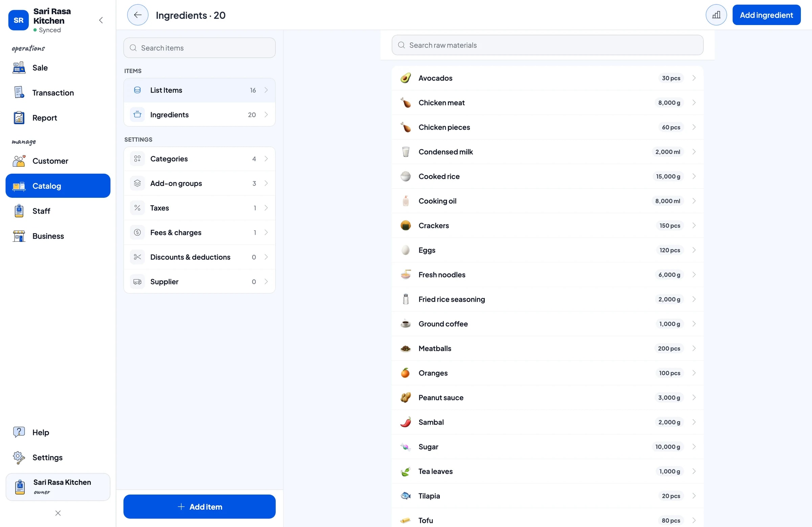Viewport: 812px width, 527px height.
Task: Focus the Search raw materials field
Action: tap(547, 45)
